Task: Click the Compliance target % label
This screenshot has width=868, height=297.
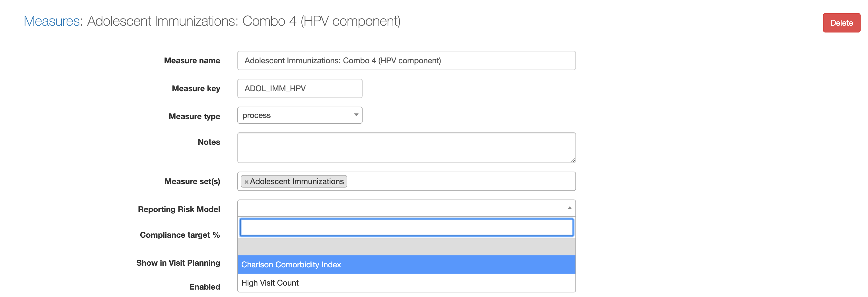Action: click(x=180, y=235)
